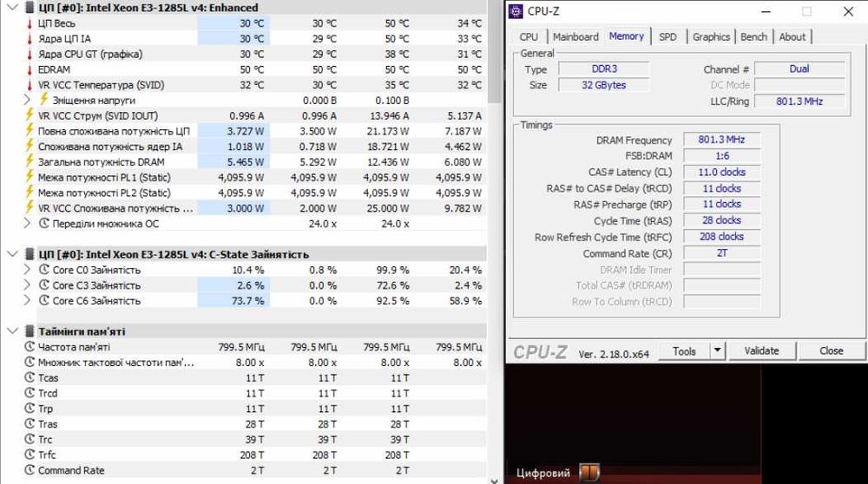Viewport: 868px width, 484px height.
Task: Click thermometer icon beside 'VR VCC Температура (SVID)'
Action: click(30, 85)
